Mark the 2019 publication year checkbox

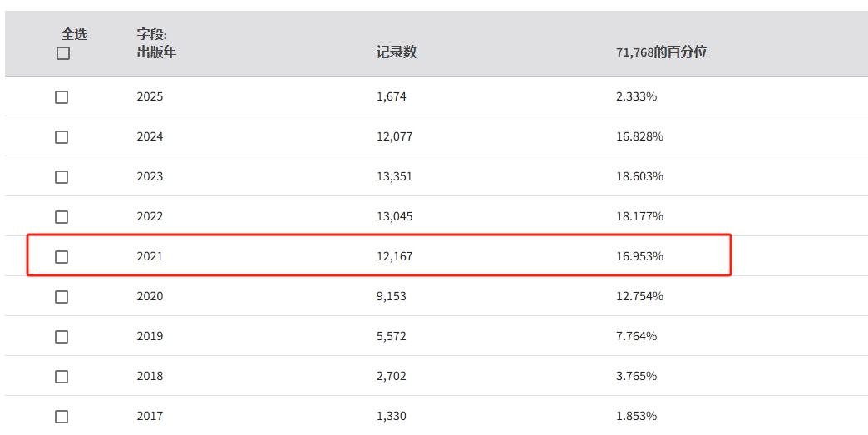tap(62, 337)
